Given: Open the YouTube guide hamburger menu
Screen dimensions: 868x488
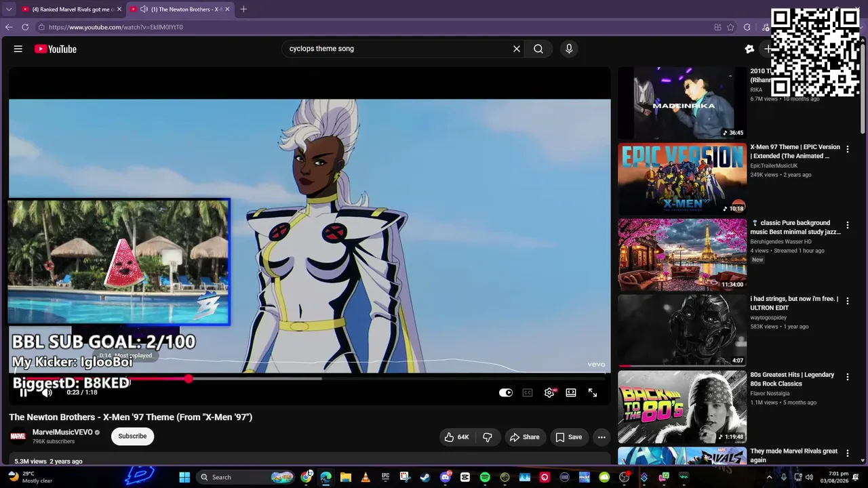Looking at the screenshot, I should click(x=18, y=49).
